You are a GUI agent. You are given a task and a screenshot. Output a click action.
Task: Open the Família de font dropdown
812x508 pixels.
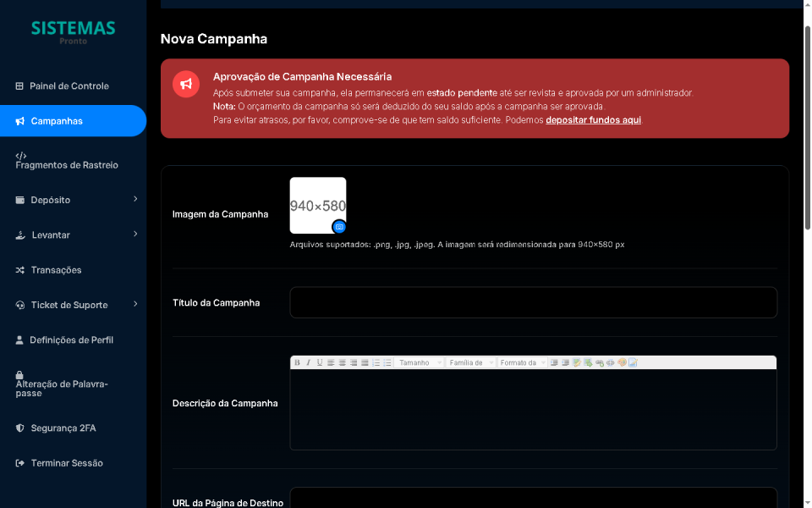pos(471,362)
